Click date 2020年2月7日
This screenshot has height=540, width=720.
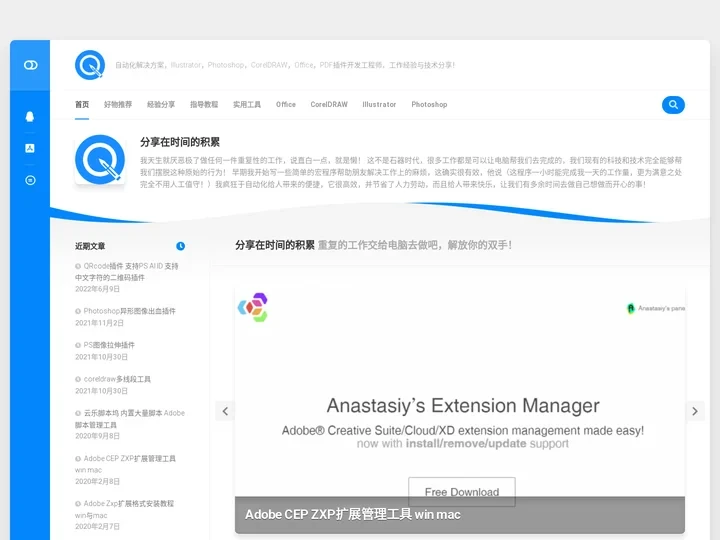pyautogui.click(x=97, y=526)
